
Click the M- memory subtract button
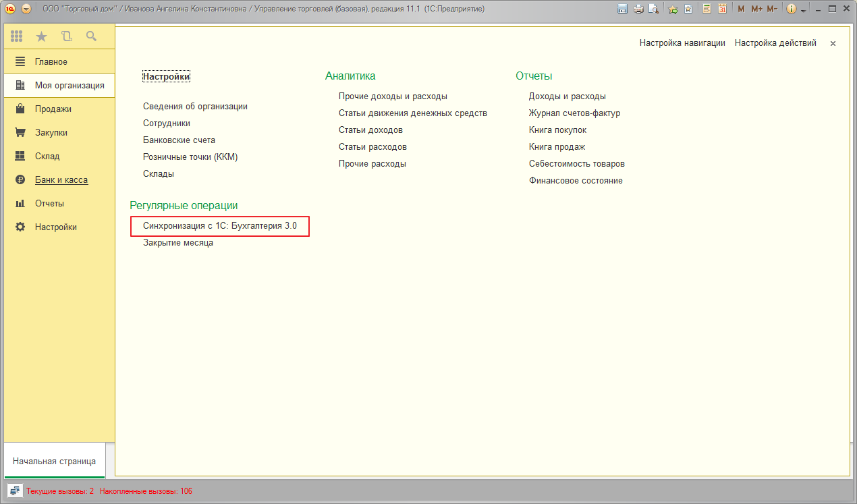(772, 9)
